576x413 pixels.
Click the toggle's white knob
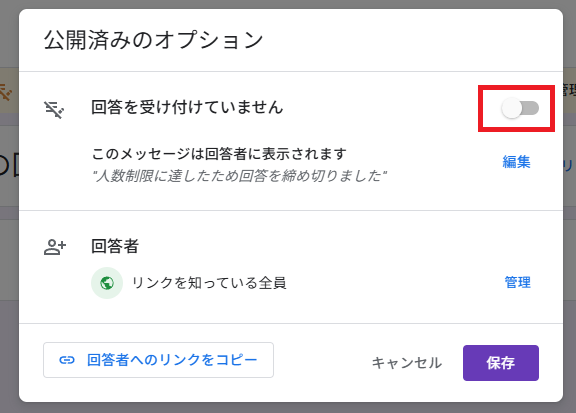(511, 108)
